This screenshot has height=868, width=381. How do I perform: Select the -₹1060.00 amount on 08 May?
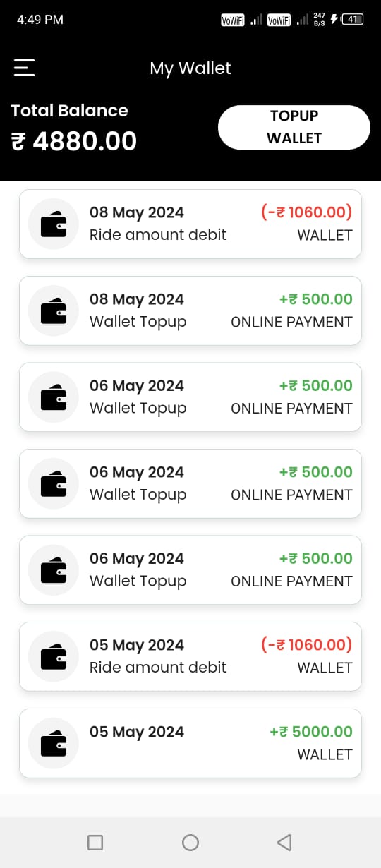coord(306,212)
